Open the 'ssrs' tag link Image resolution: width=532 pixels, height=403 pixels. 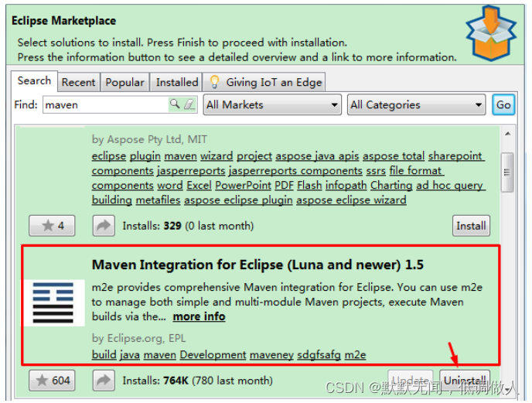[x=376, y=171]
